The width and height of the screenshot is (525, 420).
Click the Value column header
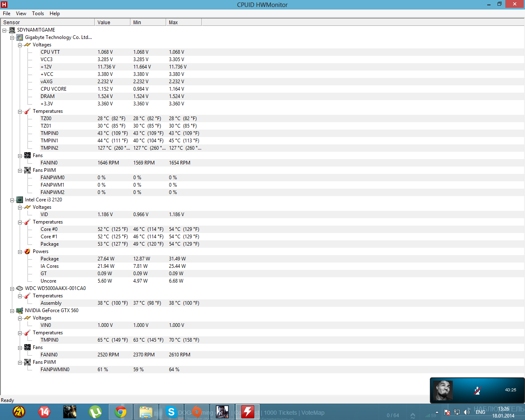pos(112,22)
